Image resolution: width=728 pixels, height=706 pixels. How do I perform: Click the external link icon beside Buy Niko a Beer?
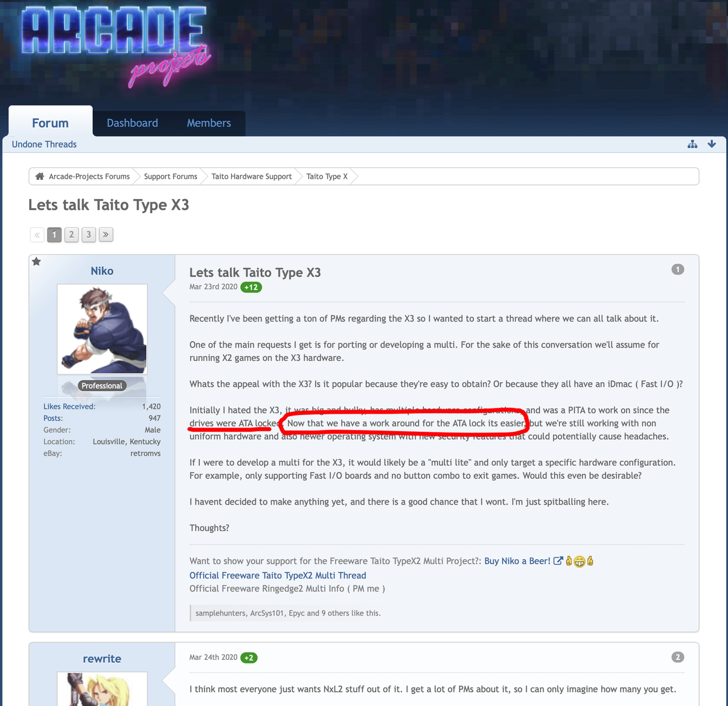pyautogui.click(x=558, y=561)
